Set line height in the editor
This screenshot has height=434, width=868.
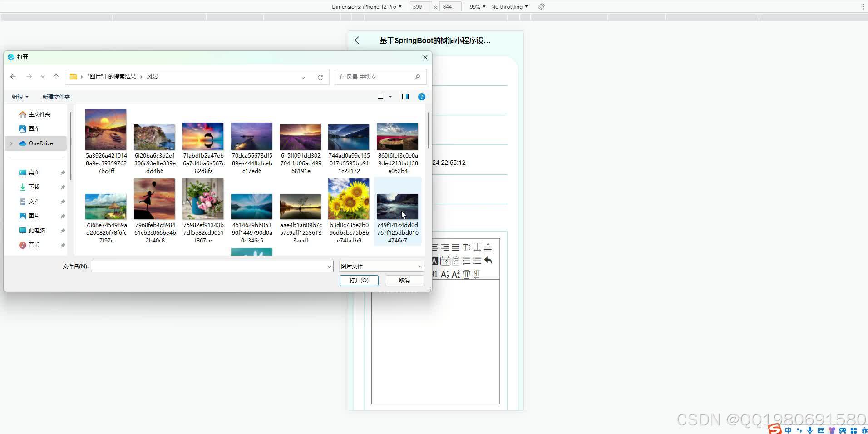coord(467,247)
